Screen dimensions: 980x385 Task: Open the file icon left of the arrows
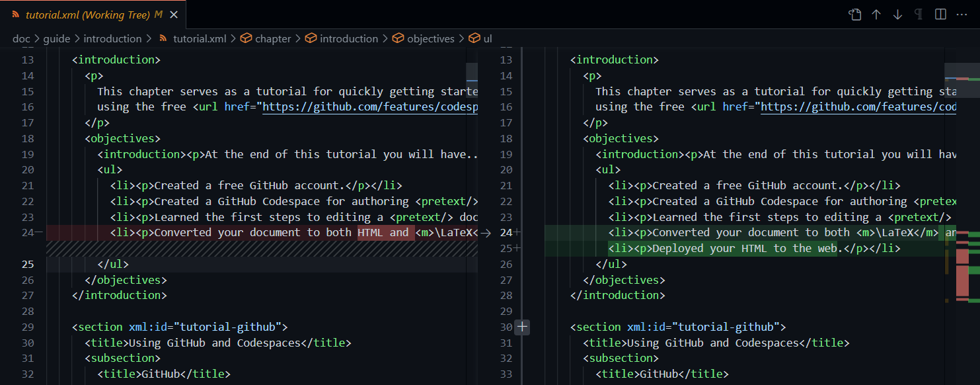[x=854, y=13]
